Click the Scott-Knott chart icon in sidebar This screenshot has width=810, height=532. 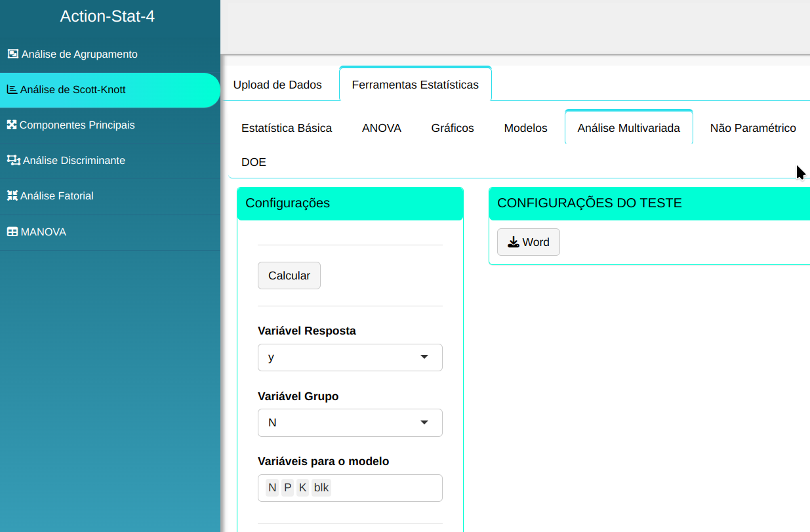12,89
